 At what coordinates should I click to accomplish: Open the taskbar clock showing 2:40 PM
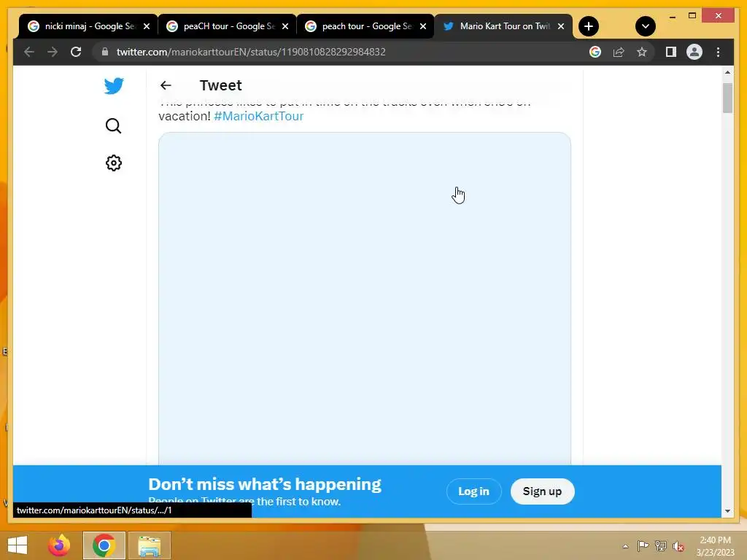tap(715, 546)
